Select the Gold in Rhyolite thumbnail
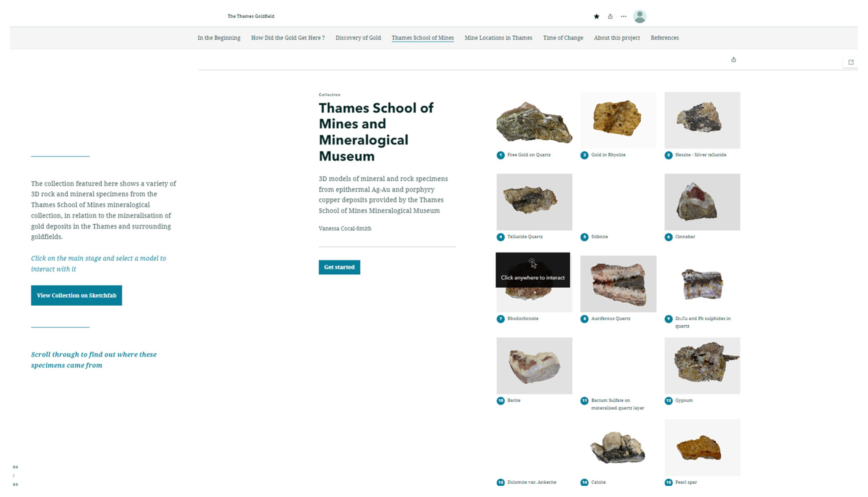 (618, 120)
